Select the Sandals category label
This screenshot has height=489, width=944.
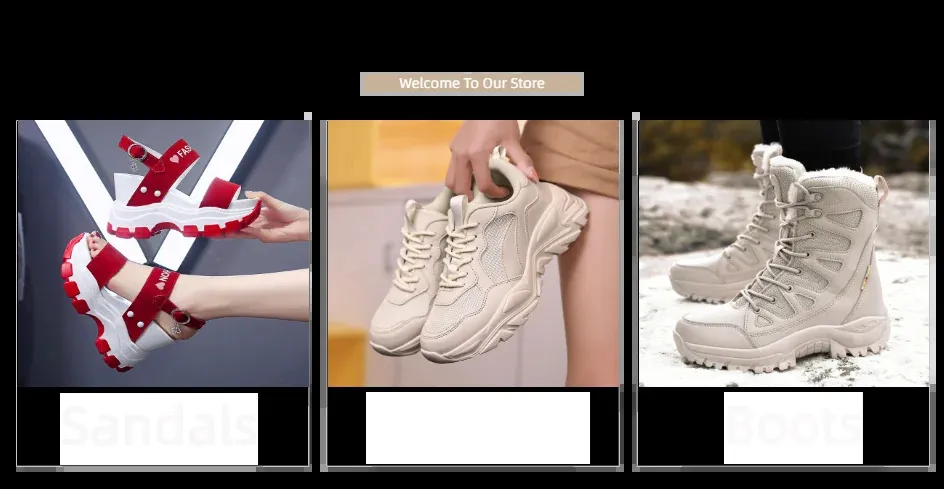[158, 429]
